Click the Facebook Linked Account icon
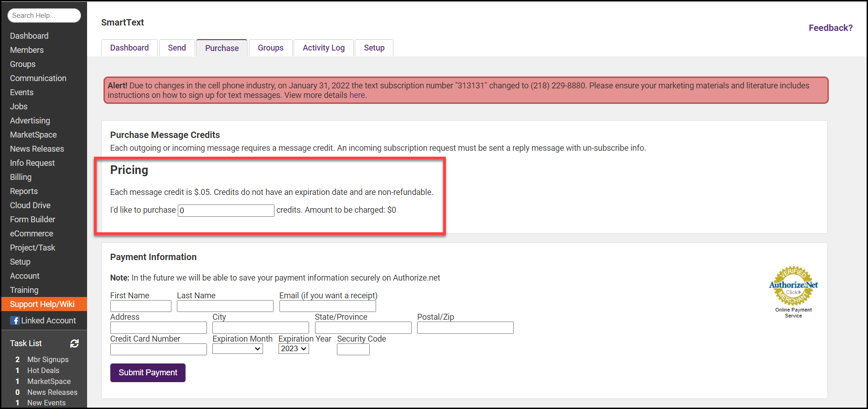Screen dimensions: 868x409 15,321
